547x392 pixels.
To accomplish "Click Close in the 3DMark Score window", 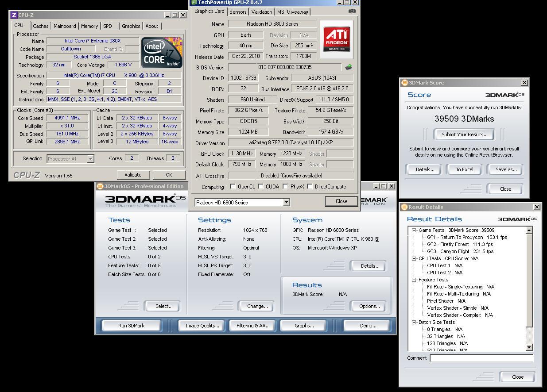I will (505, 188).
